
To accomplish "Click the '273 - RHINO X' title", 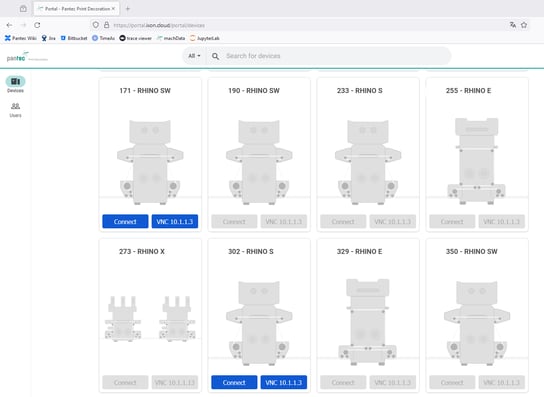I will 142,252.
